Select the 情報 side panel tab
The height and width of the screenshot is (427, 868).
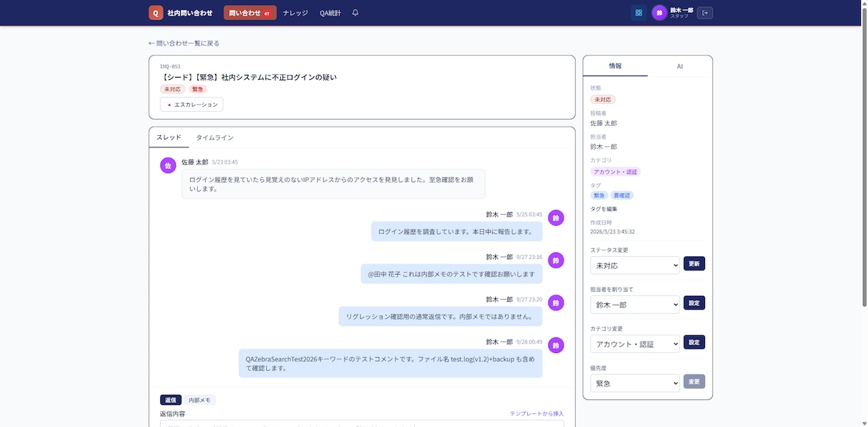(615, 65)
